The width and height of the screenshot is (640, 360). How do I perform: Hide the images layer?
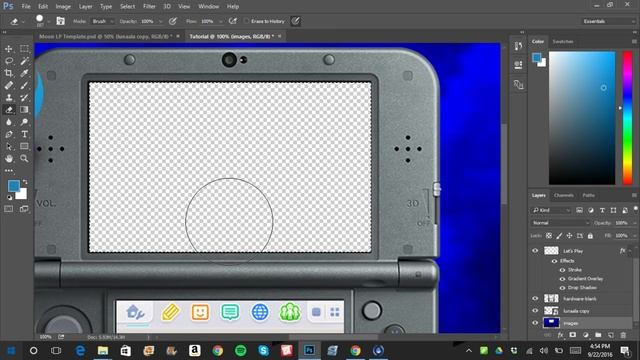tap(535, 323)
